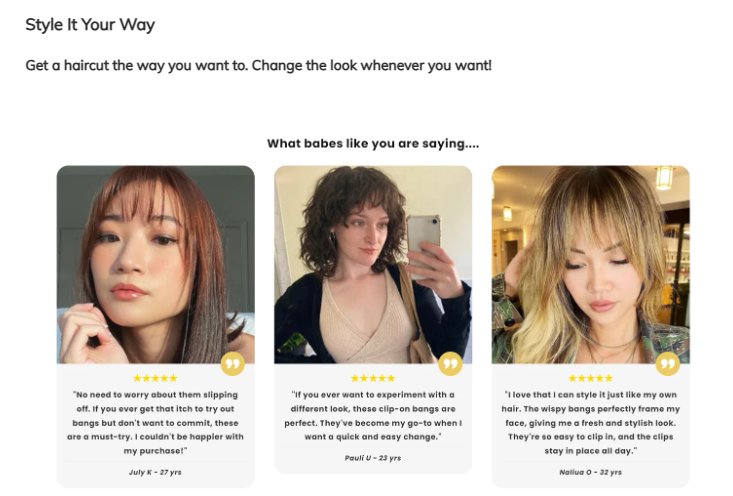Click reviewer name 'Pauli U - 23 yrs'
Viewport: 733px width, 496px height.
click(x=373, y=458)
